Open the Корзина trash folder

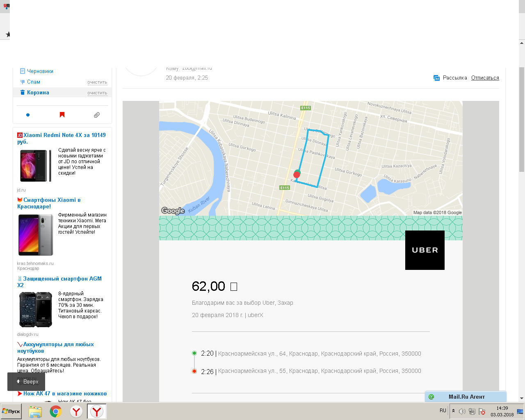click(38, 92)
